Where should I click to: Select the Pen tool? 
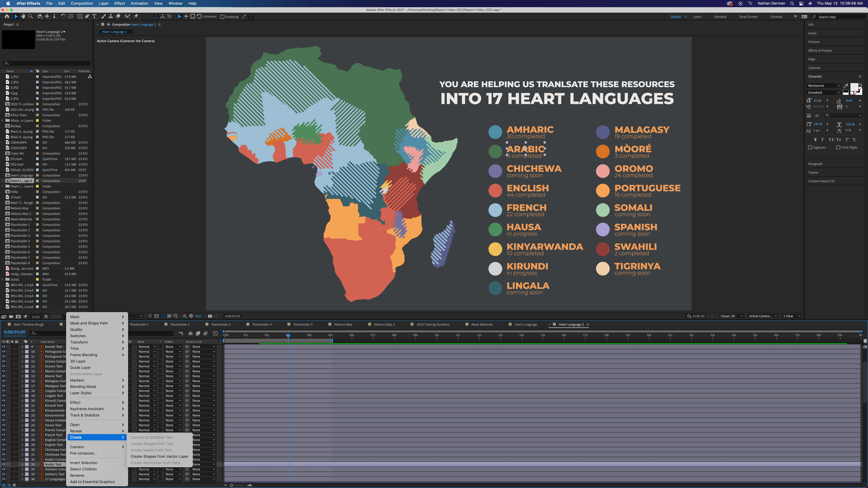[x=87, y=16]
